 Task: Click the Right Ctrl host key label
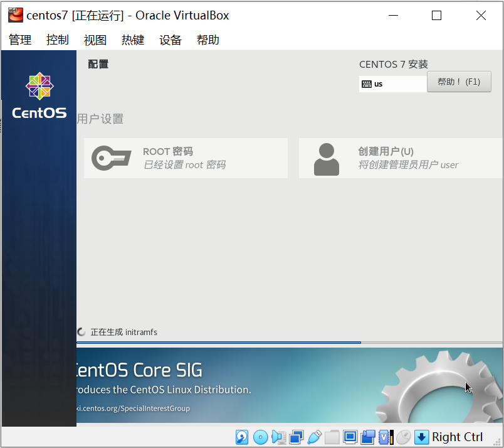click(x=457, y=437)
